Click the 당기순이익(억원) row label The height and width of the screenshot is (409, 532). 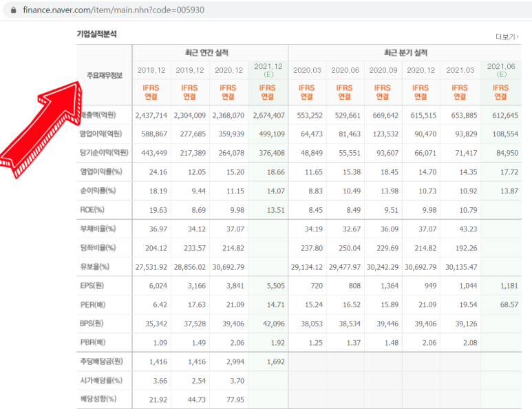point(104,153)
